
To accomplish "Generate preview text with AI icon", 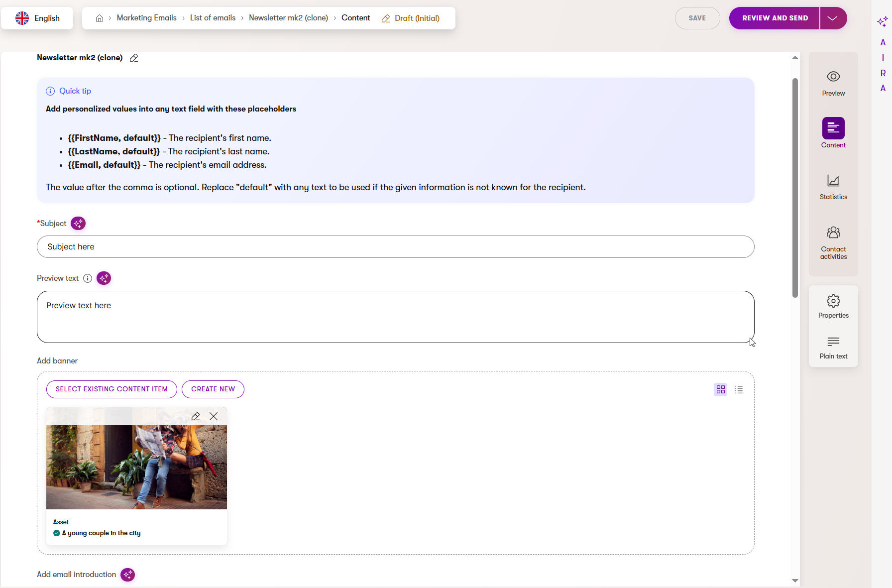I will [104, 278].
